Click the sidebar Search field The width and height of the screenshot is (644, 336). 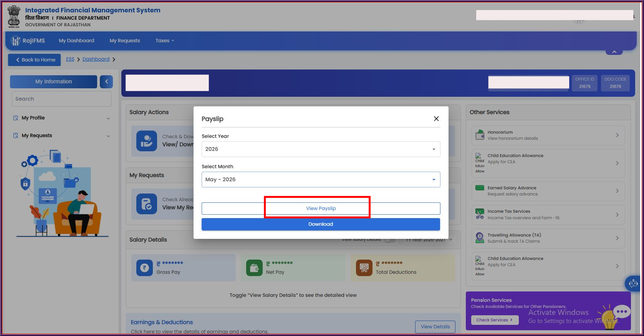[61, 99]
